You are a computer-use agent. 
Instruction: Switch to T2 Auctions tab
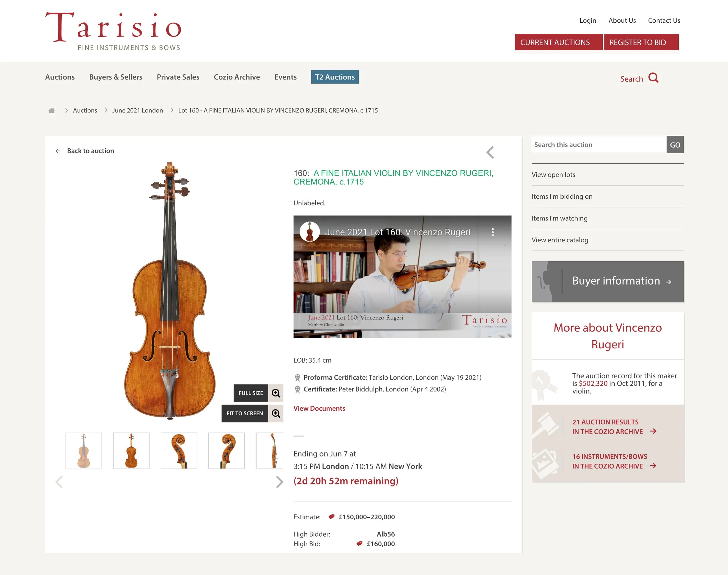tap(335, 77)
